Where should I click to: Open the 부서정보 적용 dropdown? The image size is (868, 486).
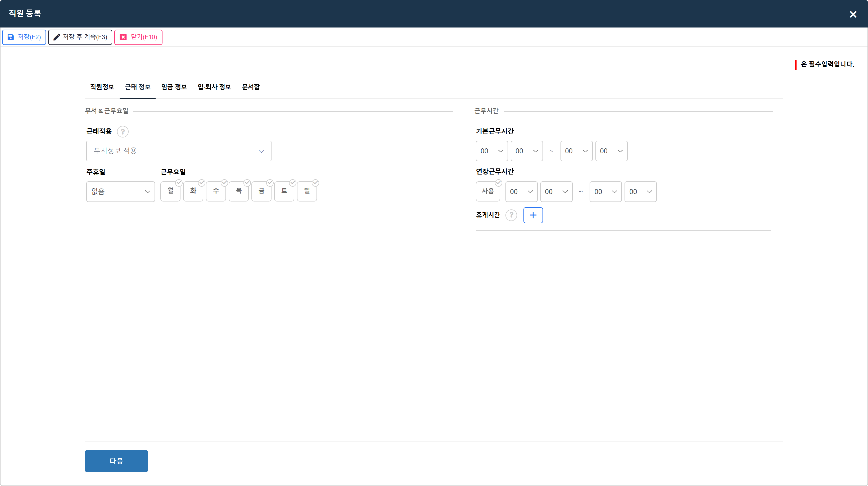[179, 151]
